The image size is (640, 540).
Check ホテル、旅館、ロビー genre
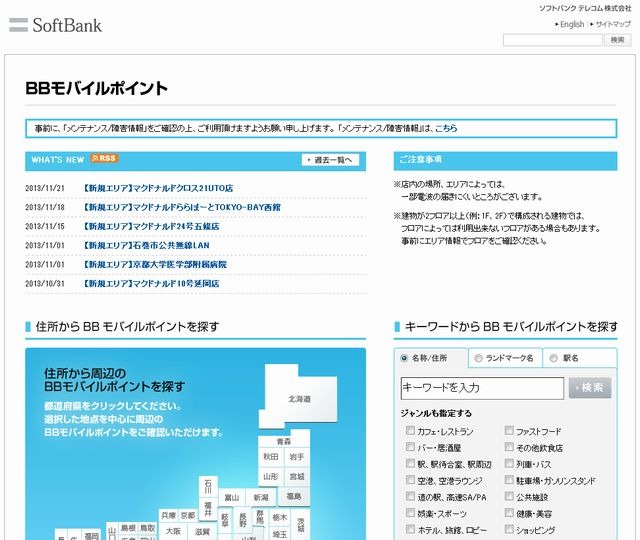(x=411, y=529)
